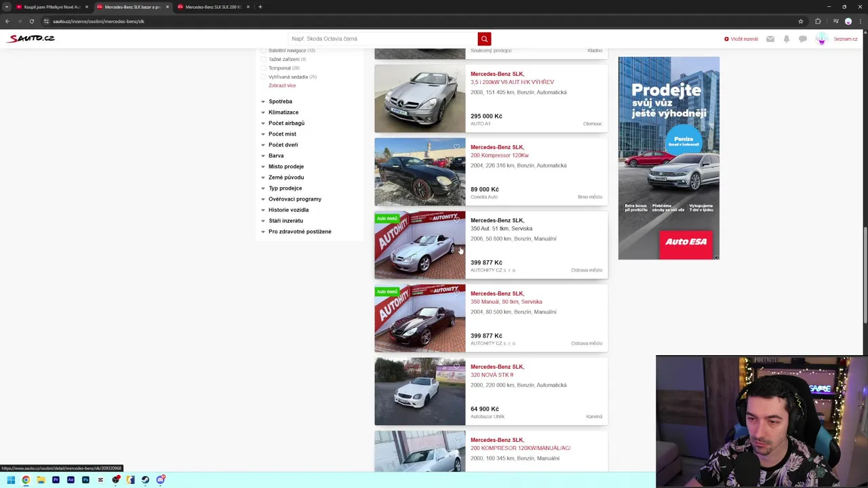Open Chrome from the taskbar

[x=26, y=480]
